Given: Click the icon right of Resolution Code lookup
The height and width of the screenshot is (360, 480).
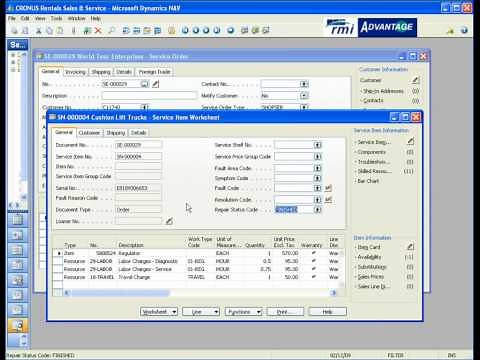Looking at the screenshot, I should [328, 200].
